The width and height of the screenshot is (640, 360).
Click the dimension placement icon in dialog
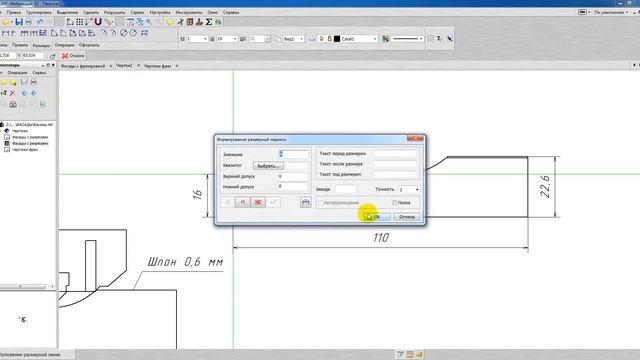pyautogui.click(x=305, y=202)
